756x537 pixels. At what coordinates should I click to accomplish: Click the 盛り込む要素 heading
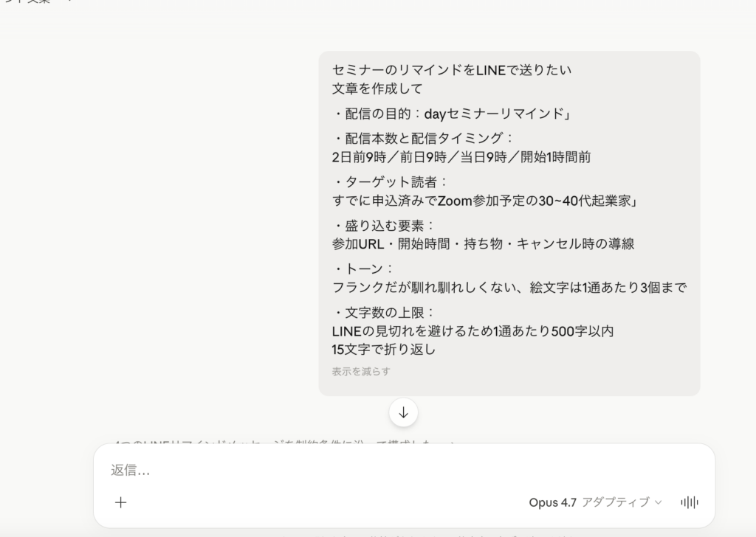384,226
